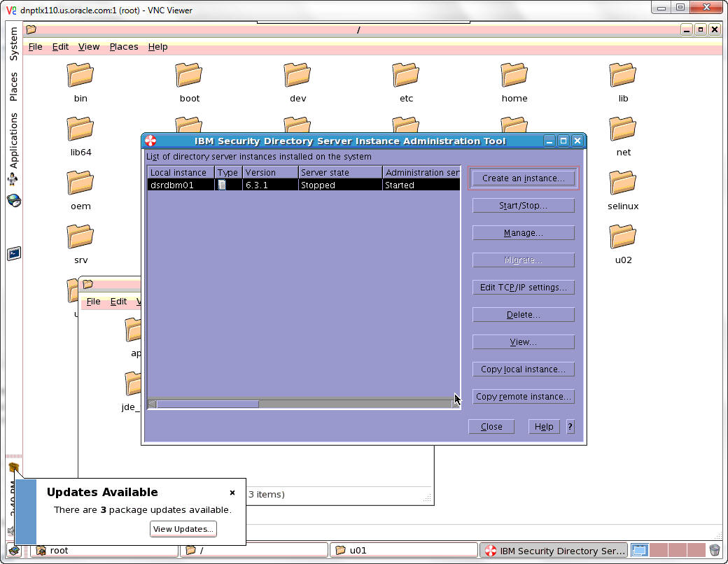Viewport: 728px width, 564px height.
Task: Select the lib64 folder icon
Action: 80,129
